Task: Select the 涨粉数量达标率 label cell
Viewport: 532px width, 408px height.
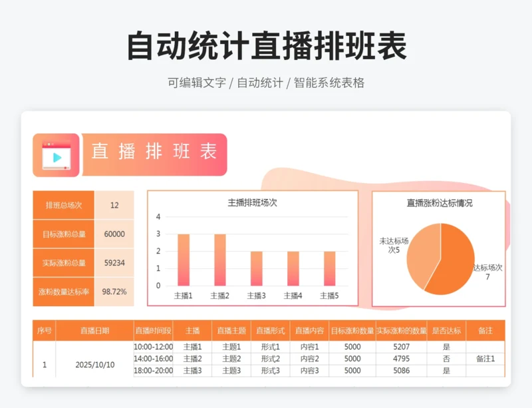Action: (x=63, y=292)
